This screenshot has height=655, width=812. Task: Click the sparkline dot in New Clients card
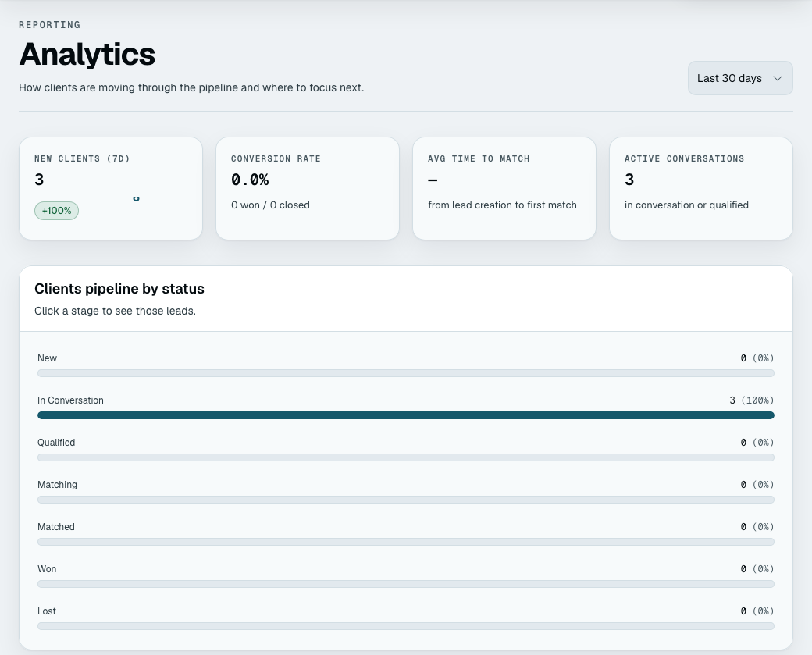point(136,198)
